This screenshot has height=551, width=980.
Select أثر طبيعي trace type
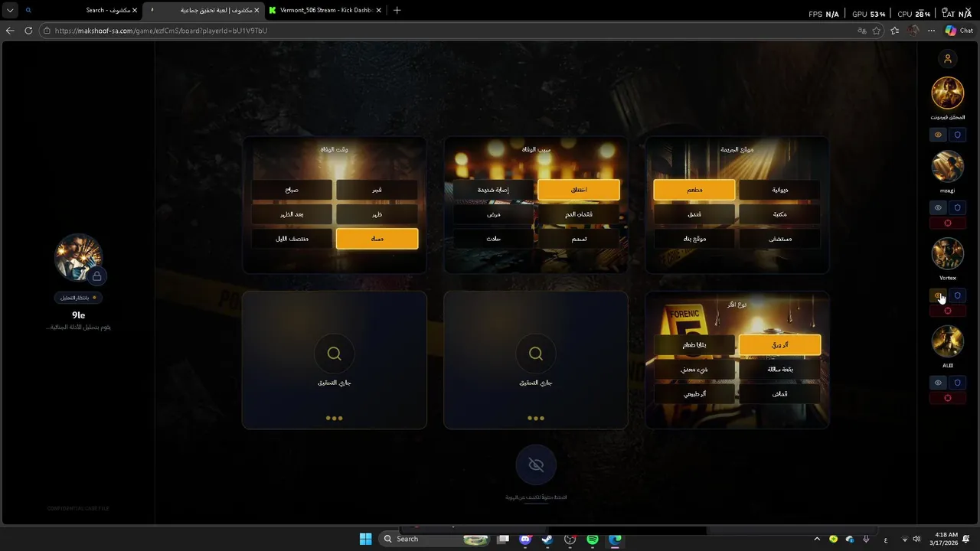pos(694,394)
